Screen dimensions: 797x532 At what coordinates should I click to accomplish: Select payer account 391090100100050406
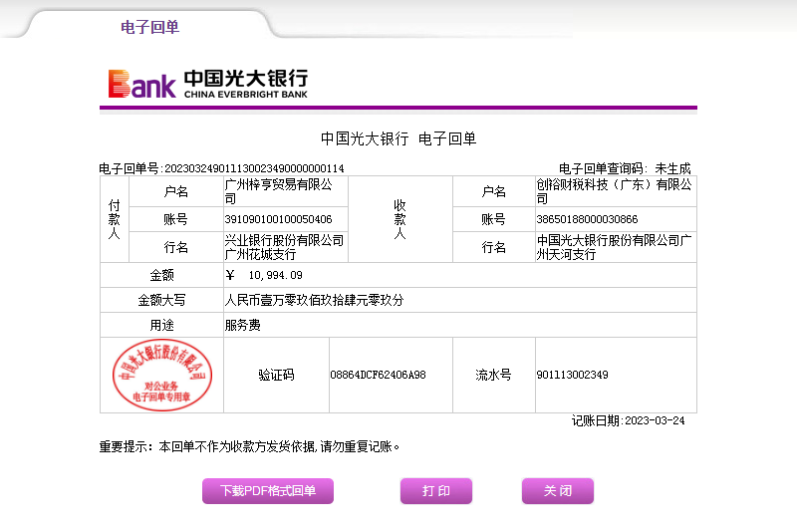[x=278, y=219]
